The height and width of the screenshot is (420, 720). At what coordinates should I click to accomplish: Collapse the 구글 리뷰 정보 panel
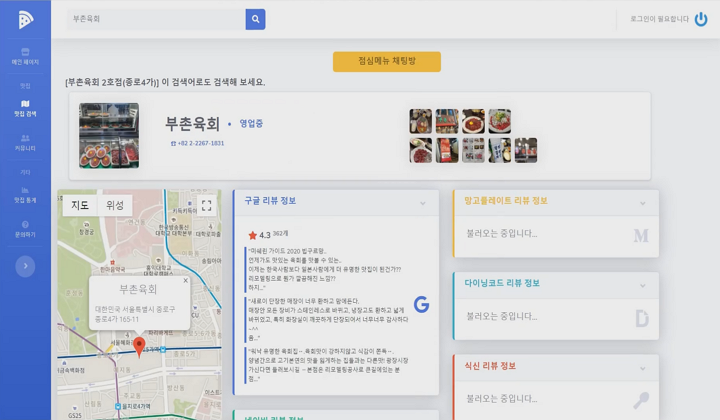click(422, 203)
